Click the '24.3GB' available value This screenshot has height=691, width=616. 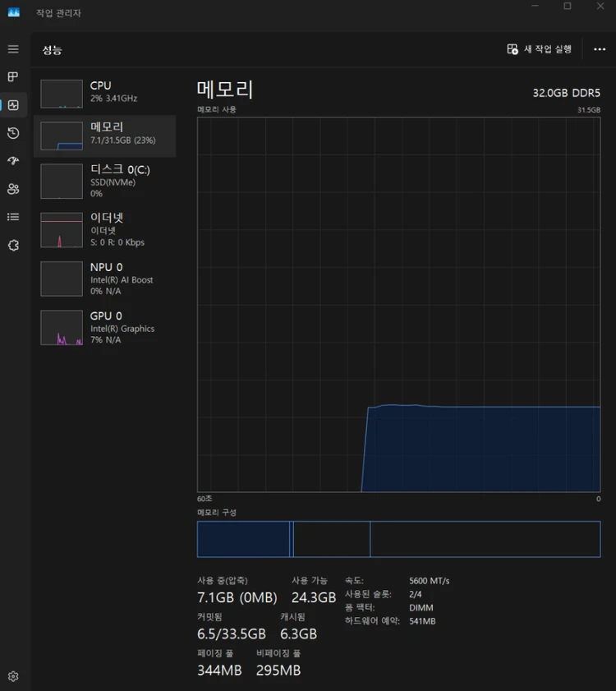coord(314,597)
